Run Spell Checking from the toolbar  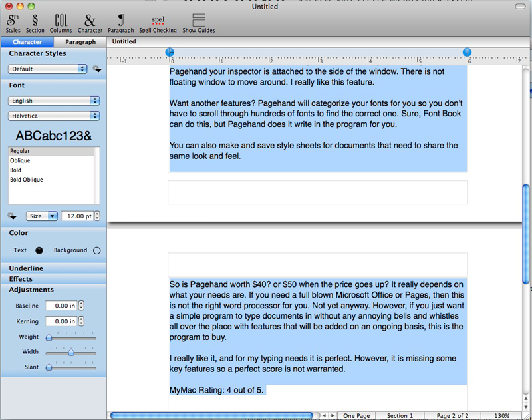(158, 22)
